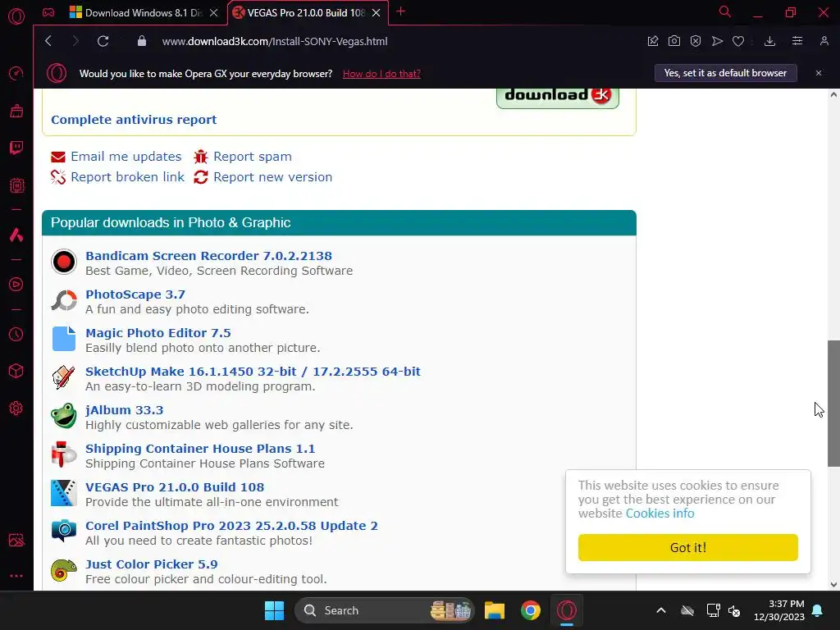
Task: Open GX Control speedometer icon in sidebar
Action: (x=16, y=73)
